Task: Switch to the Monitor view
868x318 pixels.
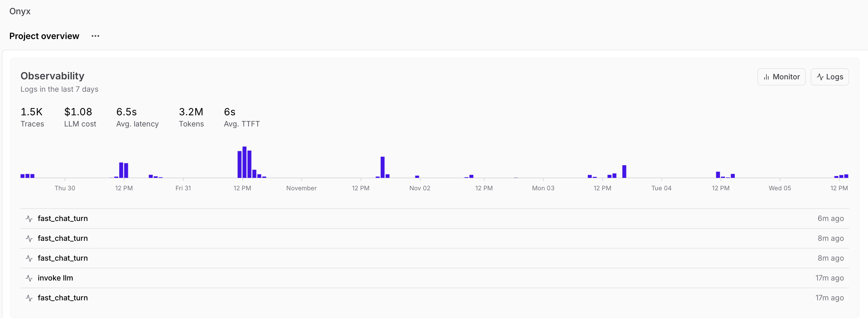Action: [x=781, y=77]
